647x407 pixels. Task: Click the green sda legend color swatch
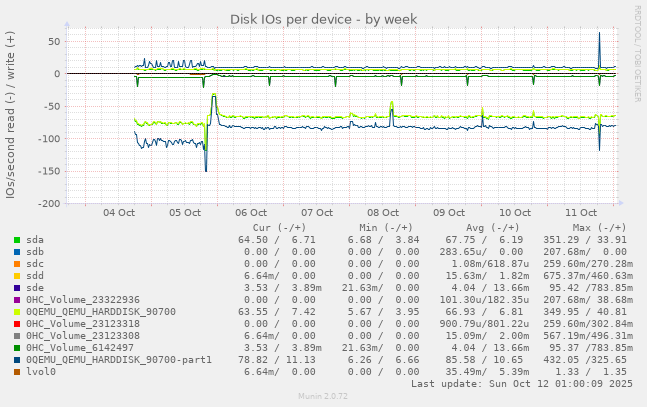(17, 240)
